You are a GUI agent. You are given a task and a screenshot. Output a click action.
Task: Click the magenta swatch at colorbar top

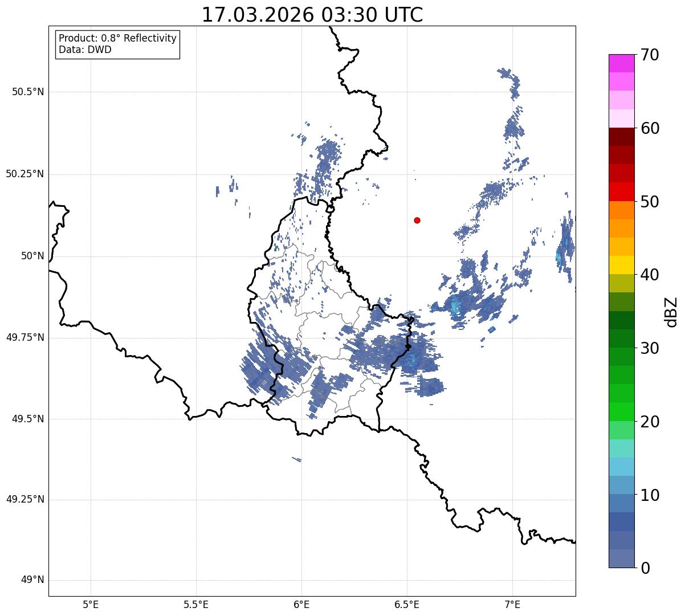(x=621, y=63)
